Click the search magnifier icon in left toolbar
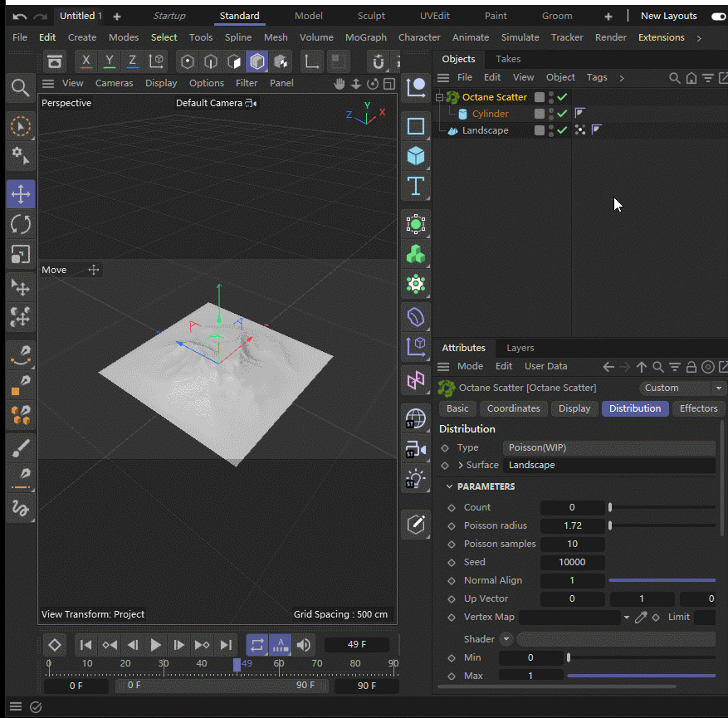728x718 pixels. pos(20,87)
